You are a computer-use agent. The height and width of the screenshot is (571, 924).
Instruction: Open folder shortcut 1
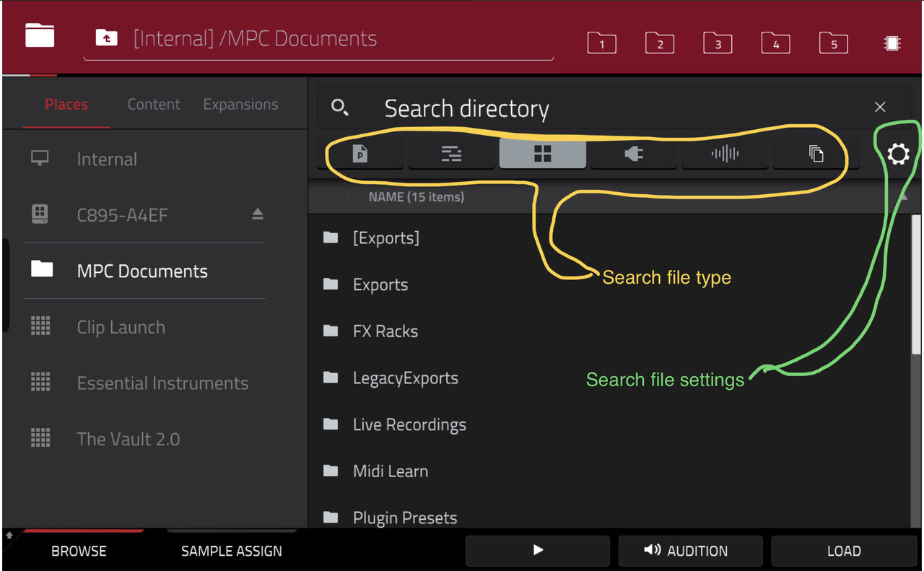coord(601,43)
